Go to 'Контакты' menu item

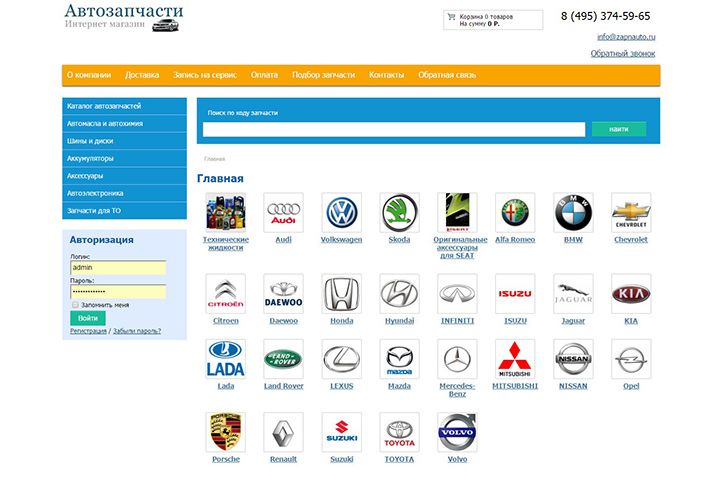(x=387, y=75)
